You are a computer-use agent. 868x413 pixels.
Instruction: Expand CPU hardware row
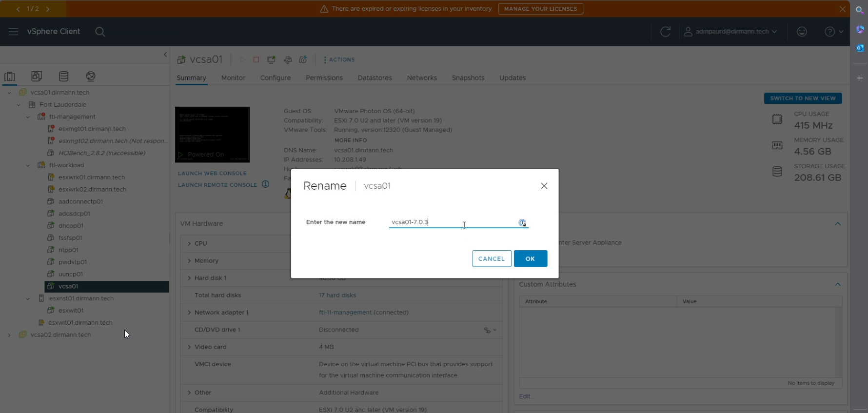pyautogui.click(x=189, y=243)
